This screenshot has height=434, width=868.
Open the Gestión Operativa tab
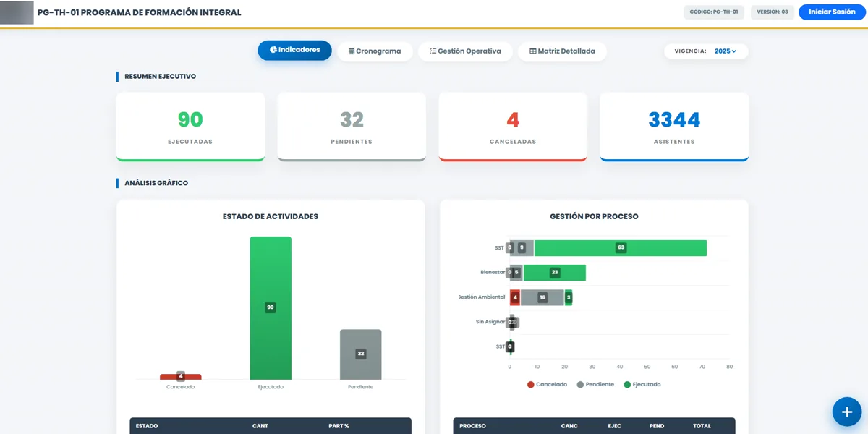pyautogui.click(x=465, y=51)
